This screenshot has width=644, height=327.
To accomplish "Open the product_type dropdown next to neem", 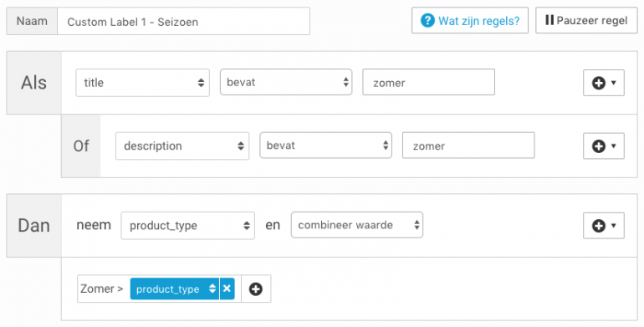I will coord(187,226).
